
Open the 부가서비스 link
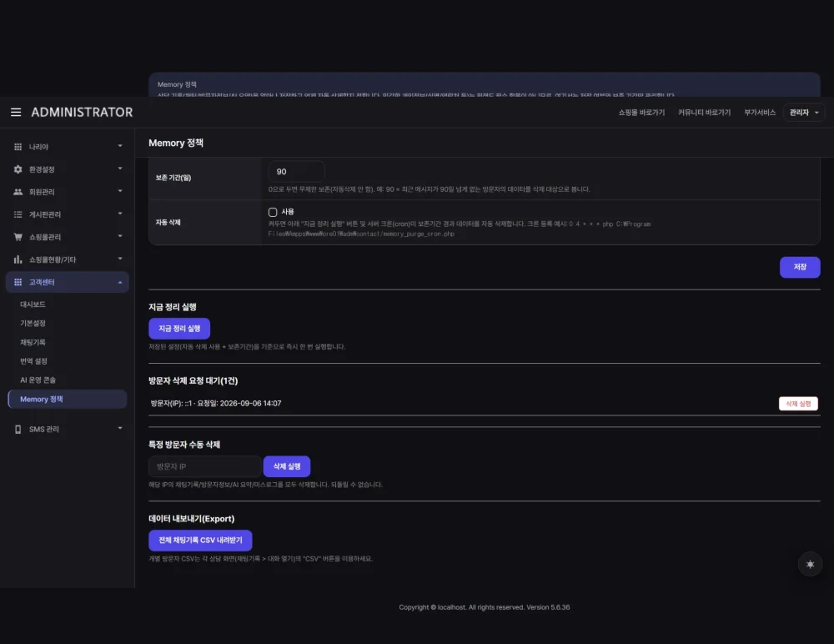click(760, 113)
